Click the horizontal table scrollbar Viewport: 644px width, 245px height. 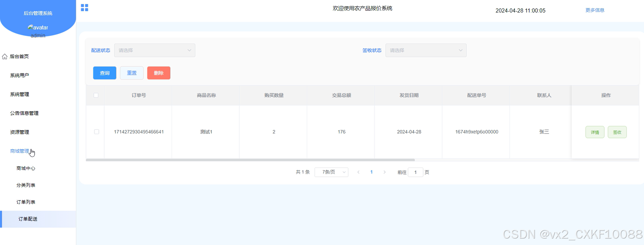click(250, 160)
